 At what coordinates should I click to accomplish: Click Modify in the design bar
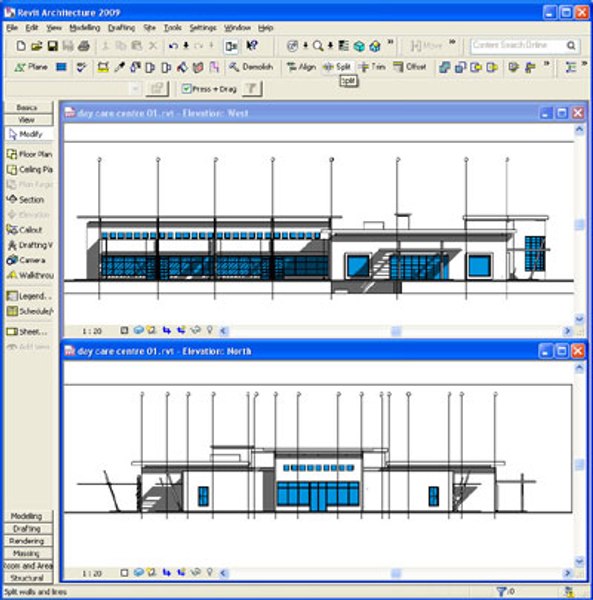(29, 134)
